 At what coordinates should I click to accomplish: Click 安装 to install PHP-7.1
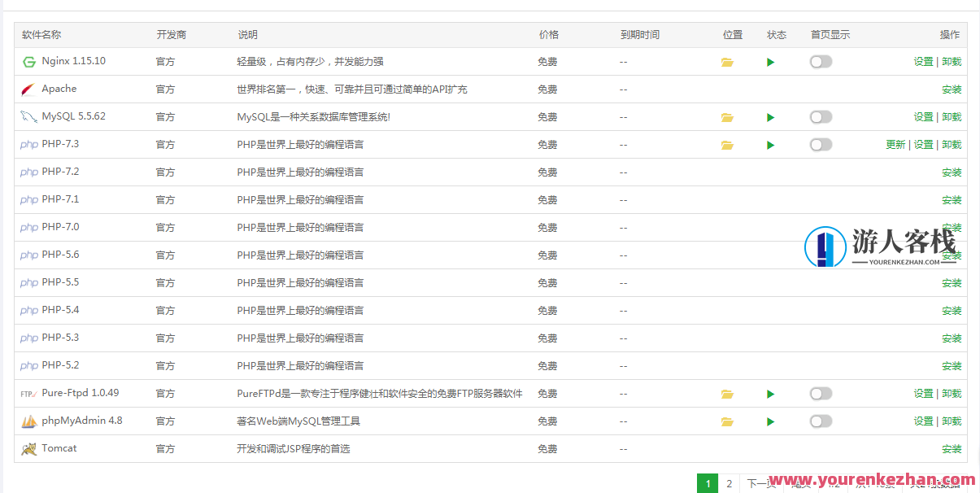[x=952, y=200]
